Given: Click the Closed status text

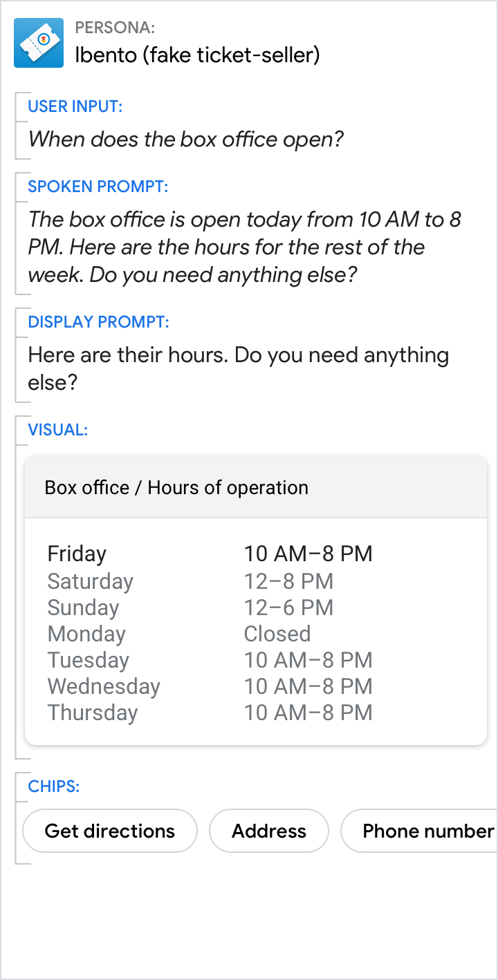Looking at the screenshot, I should click(x=277, y=634).
